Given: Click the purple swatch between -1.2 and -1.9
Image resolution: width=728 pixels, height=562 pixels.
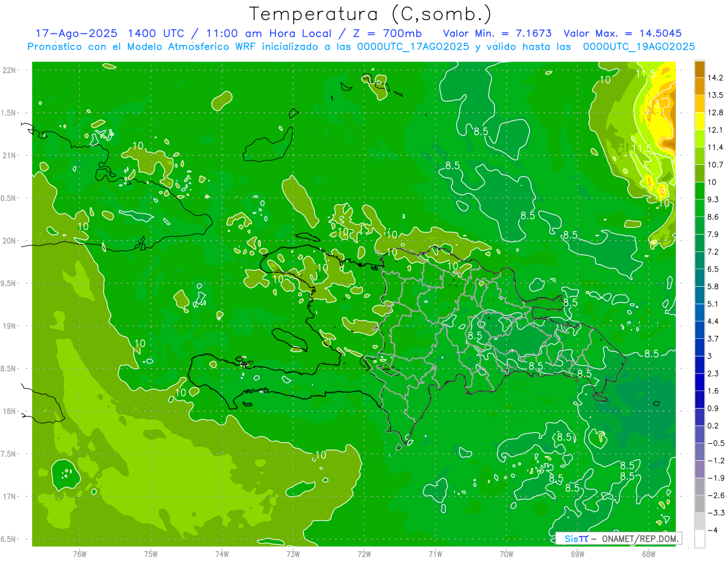Looking at the screenshot, I should point(699,469).
